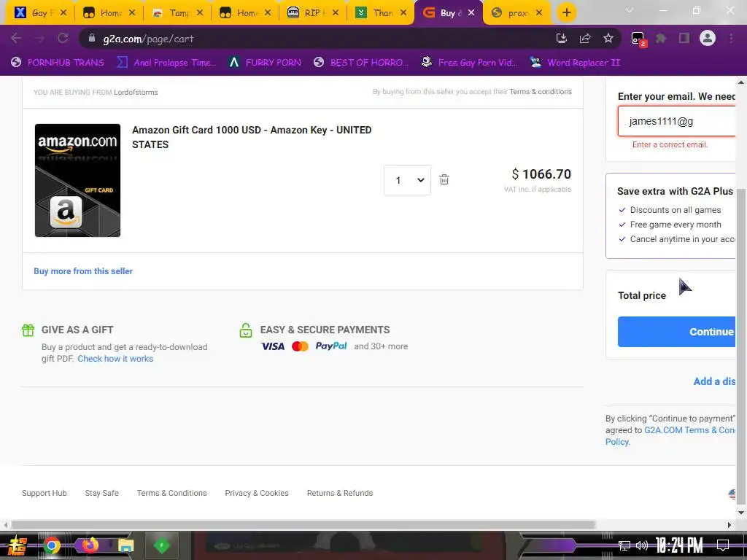Screen dimensions: 747x560
Task: Remove the Amazon Gift Card with trash icon
Action: click(x=444, y=179)
